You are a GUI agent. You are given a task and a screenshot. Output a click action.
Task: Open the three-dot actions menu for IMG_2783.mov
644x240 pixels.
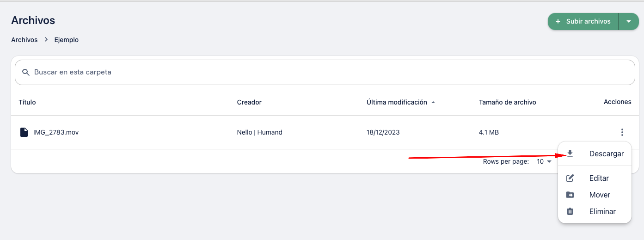(x=622, y=132)
